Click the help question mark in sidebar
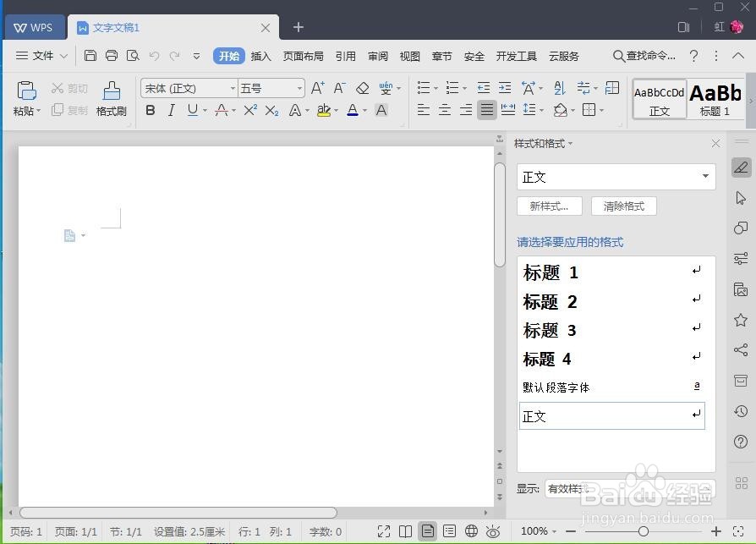The height and width of the screenshot is (544, 756). point(741,442)
